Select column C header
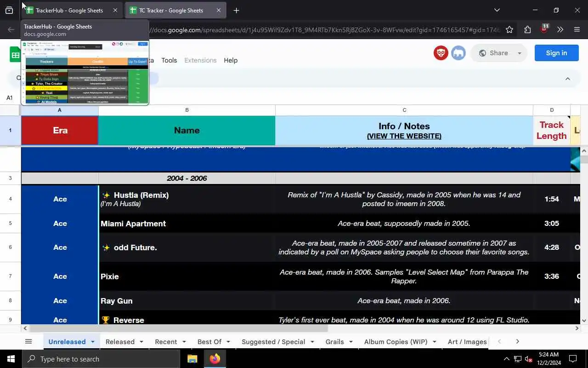Screen dimensions: 588x368 point(404,110)
